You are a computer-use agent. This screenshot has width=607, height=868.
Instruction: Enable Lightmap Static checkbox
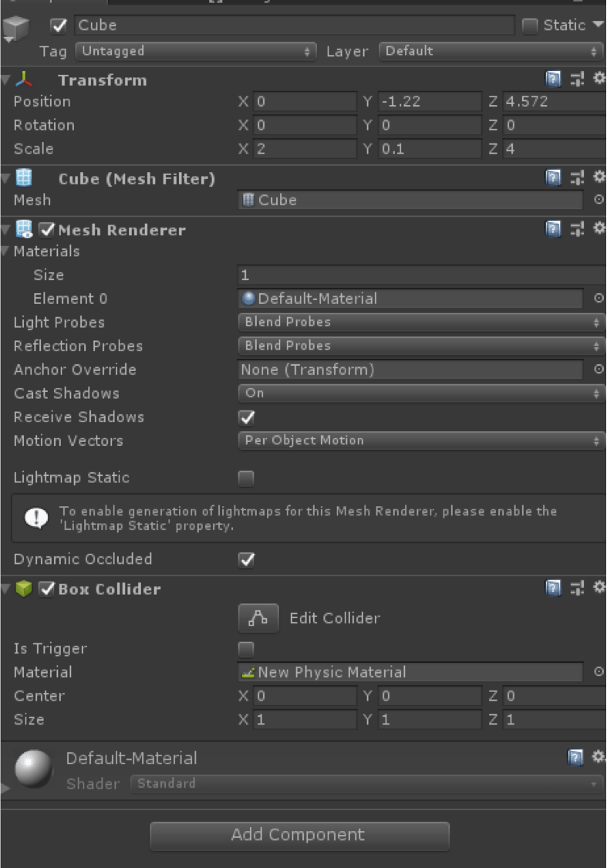tap(246, 478)
